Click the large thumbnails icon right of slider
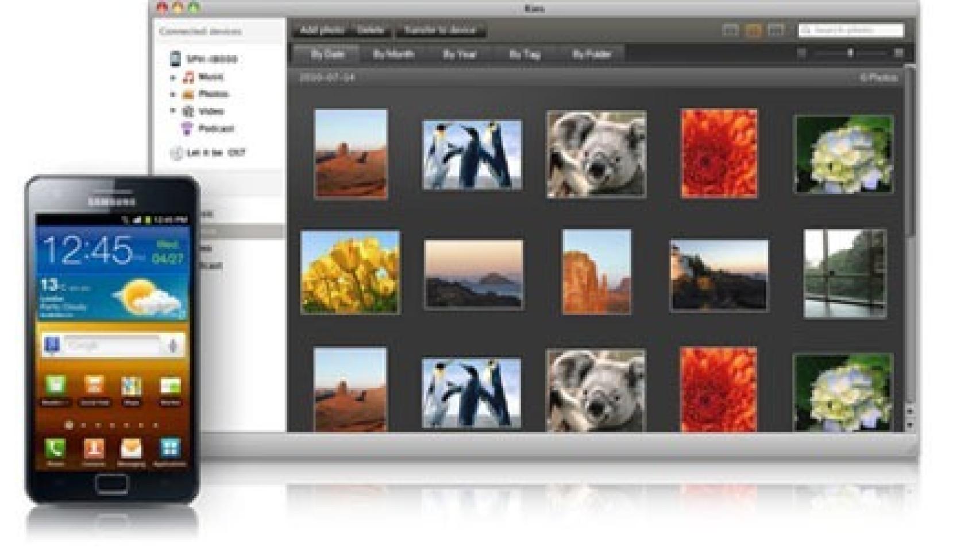Image resolution: width=980 pixels, height=551 pixels. tap(898, 53)
